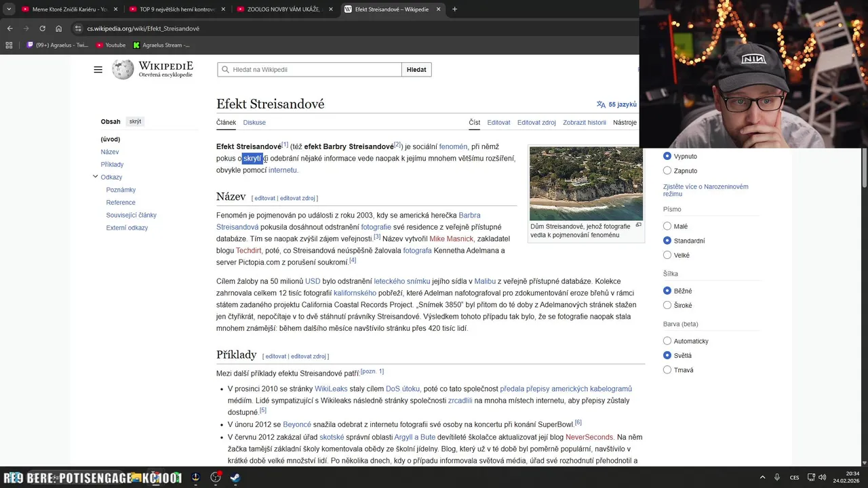The height and width of the screenshot is (488, 868).
Task: Open the Agraelus Stream Kick bookmark
Action: 161,45
